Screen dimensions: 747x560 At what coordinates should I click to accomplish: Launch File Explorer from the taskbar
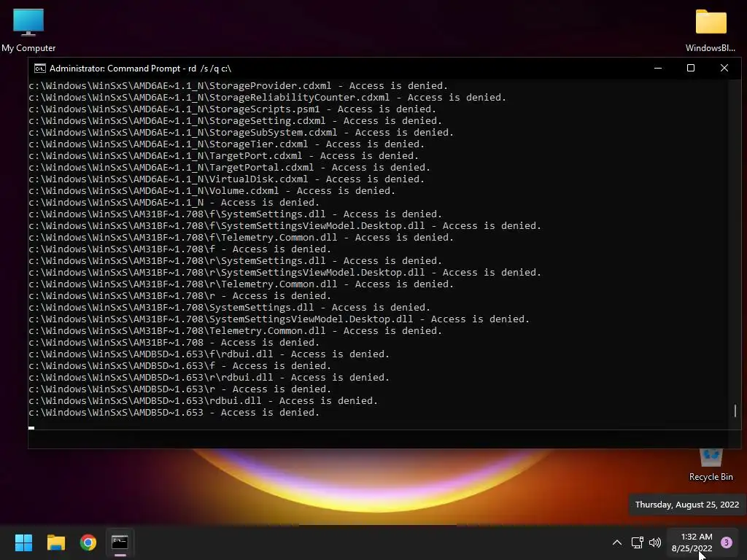(x=55, y=542)
